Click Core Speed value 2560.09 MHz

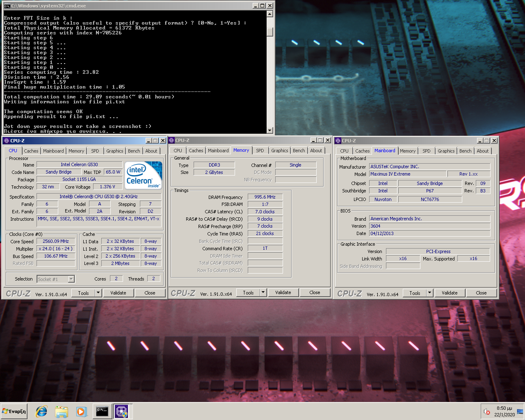pos(56,241)
